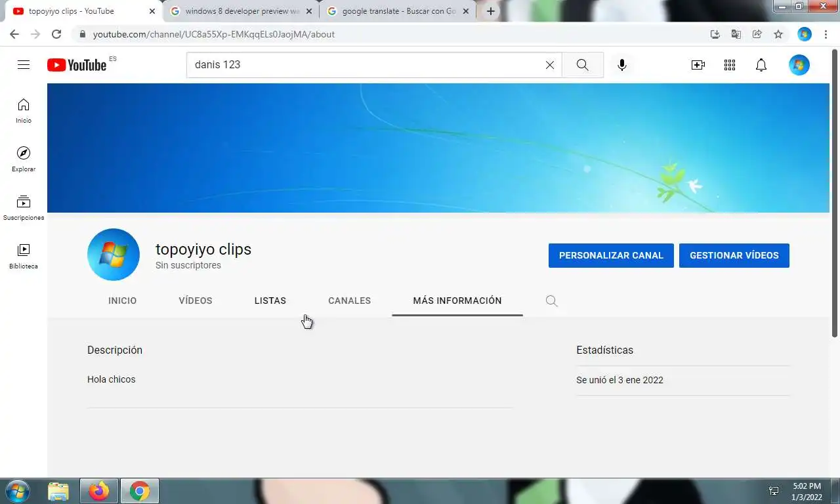Click the network icon in the system tray

[774, 491]
